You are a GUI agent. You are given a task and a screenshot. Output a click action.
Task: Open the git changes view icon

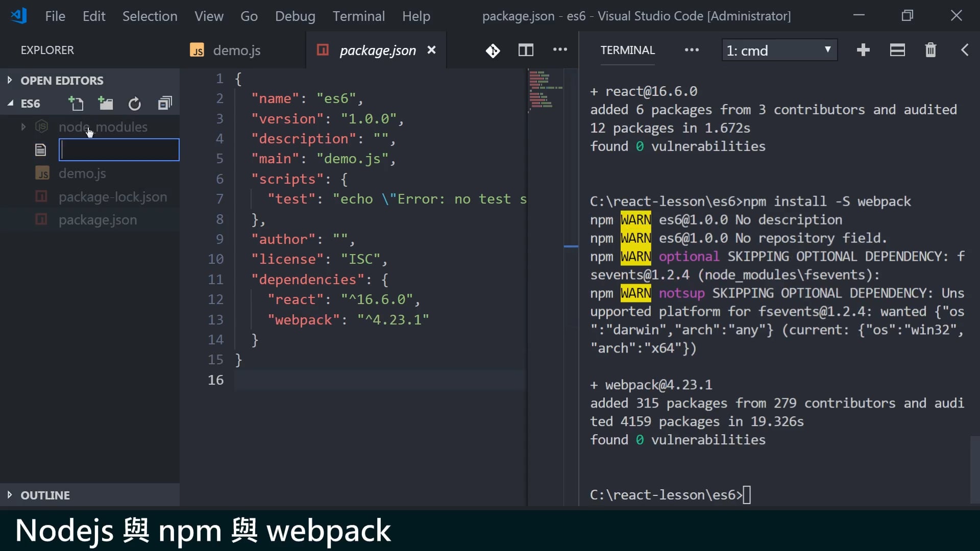click(x=493, y=51)
